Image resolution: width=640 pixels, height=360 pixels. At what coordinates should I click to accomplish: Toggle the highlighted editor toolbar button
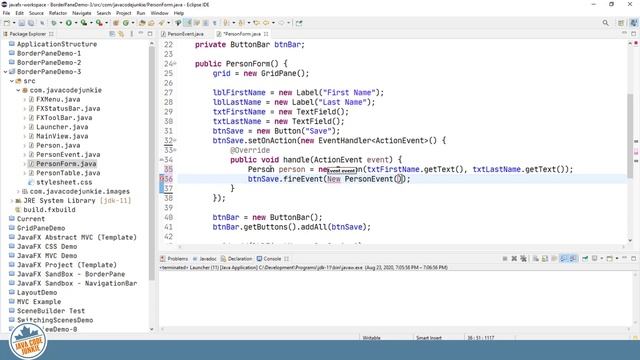click(x=187, y=23)
